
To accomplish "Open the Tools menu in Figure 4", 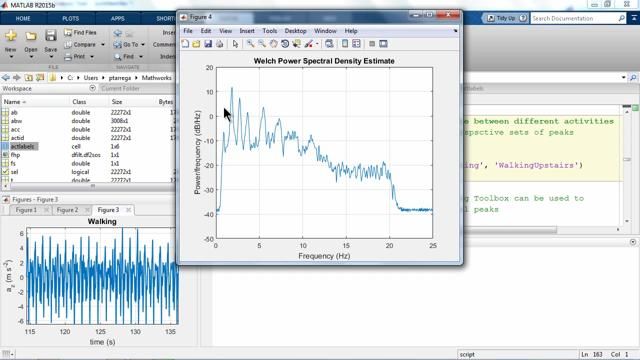I will [269, 31].
